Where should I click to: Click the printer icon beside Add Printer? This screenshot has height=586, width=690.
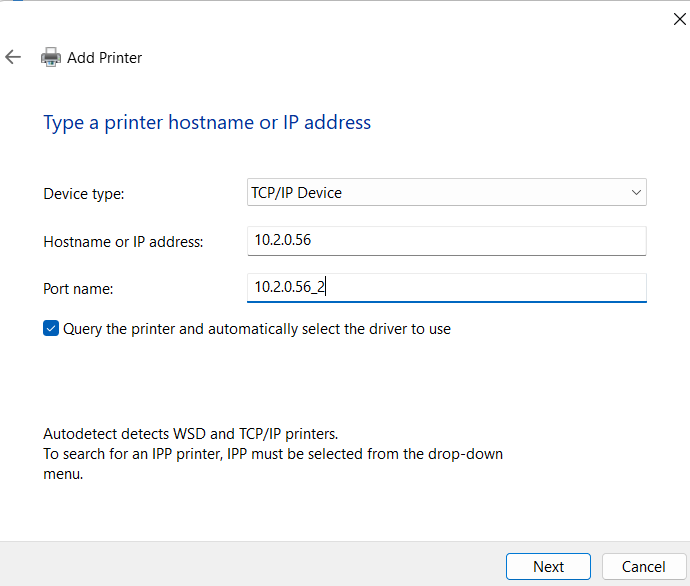(51, 57)
